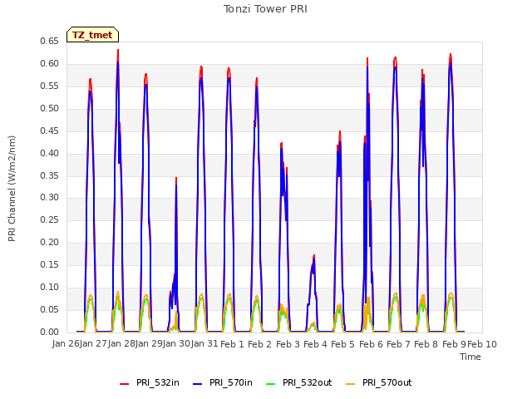This screenshot has width=532, height=399.
Task: Select the PRI_570in legend label
Action: coord(231,382)
